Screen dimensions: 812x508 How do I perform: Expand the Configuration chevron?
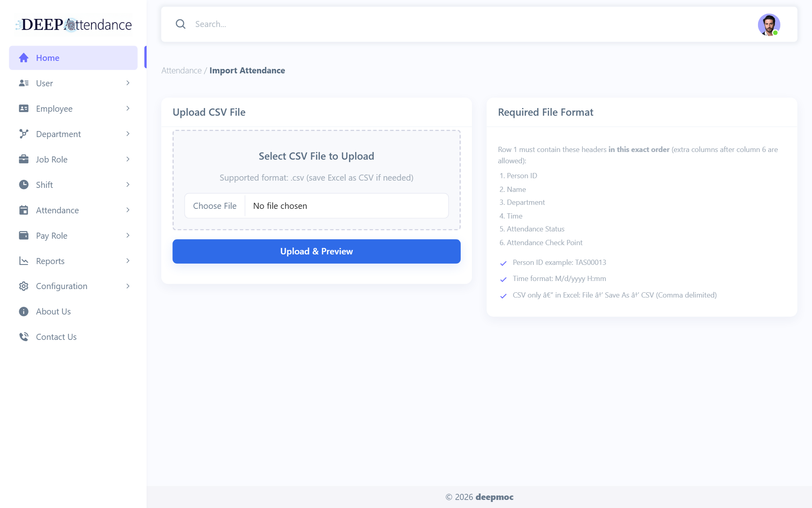tap(128, 286)
